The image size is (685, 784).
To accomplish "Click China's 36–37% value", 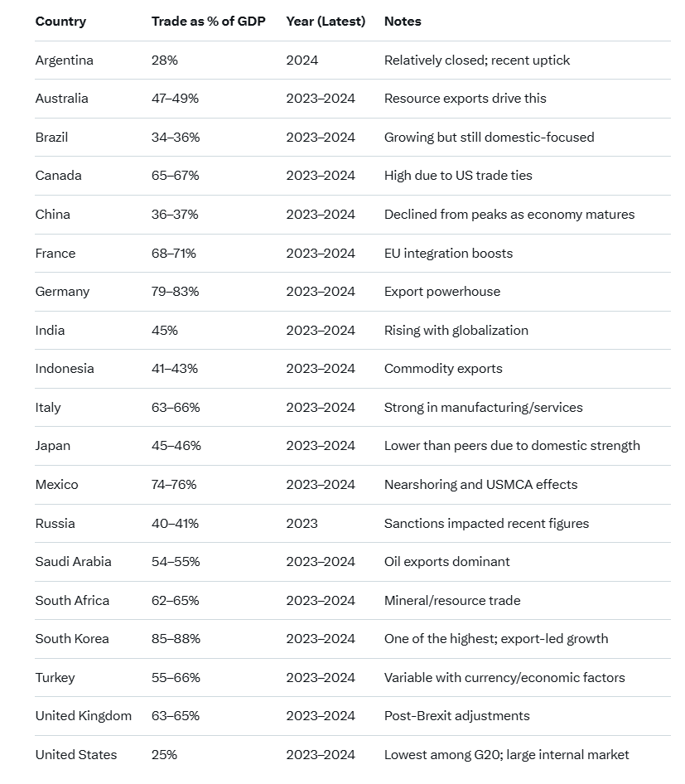I will (175, 215).
